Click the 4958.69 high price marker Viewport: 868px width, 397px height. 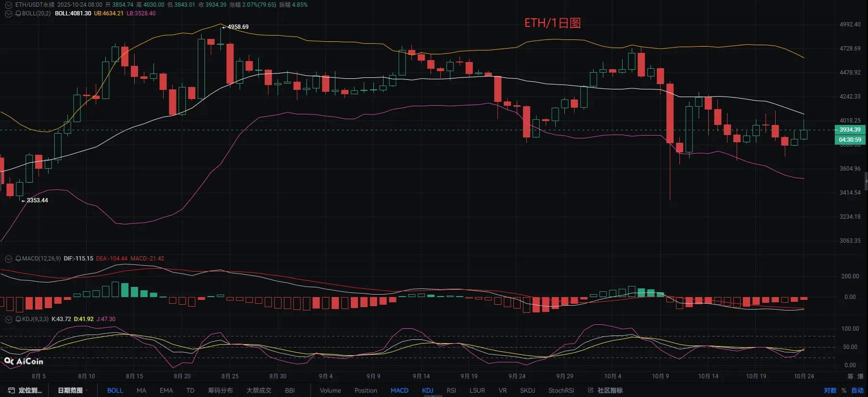[x=238, y=27]
